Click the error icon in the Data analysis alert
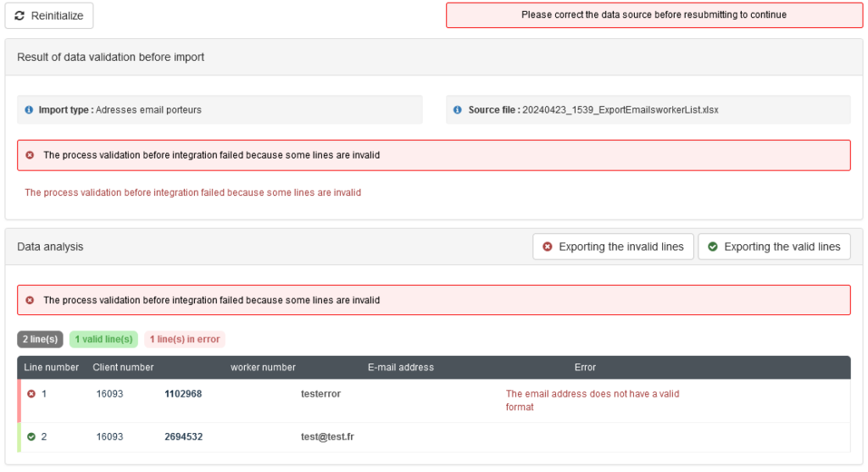 coord(30,301)
